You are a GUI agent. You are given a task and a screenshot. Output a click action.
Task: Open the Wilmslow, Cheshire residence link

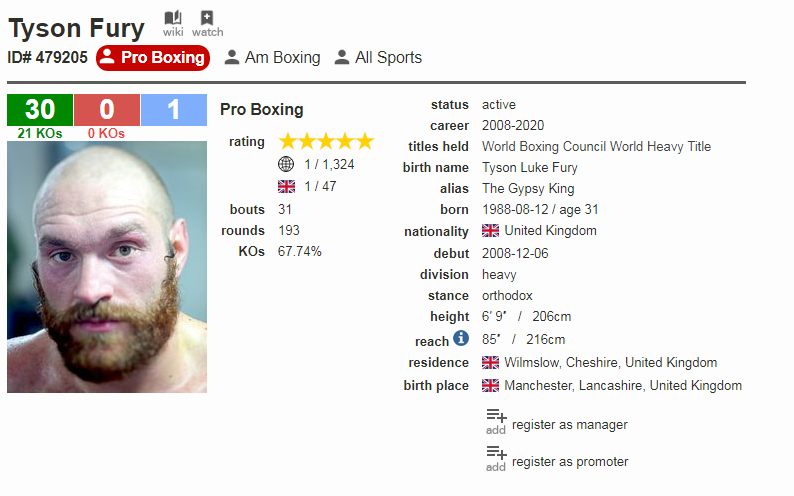click(x=610, y=363)
